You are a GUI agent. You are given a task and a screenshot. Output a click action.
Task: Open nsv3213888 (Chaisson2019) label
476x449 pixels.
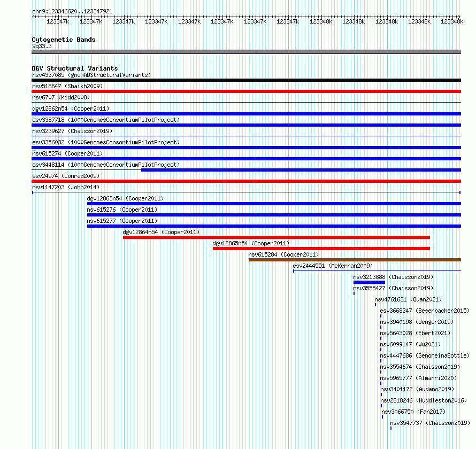393,277
